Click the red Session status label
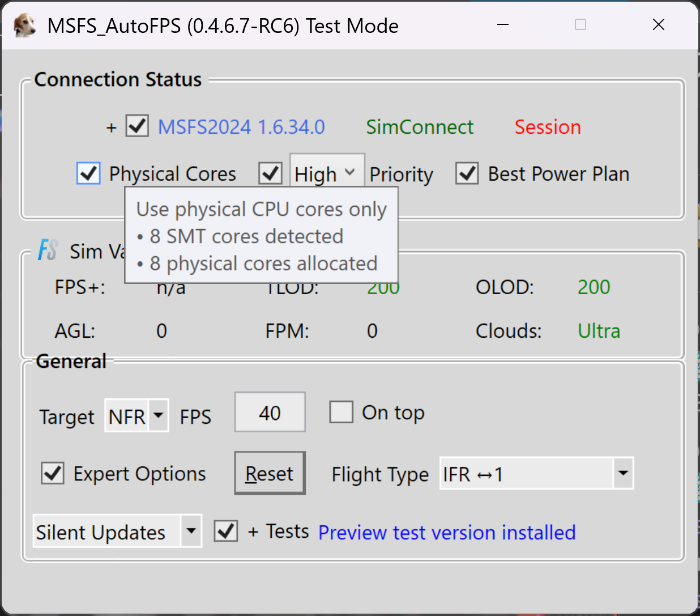This screenshot has height=616, width=700. pos(548,127)
